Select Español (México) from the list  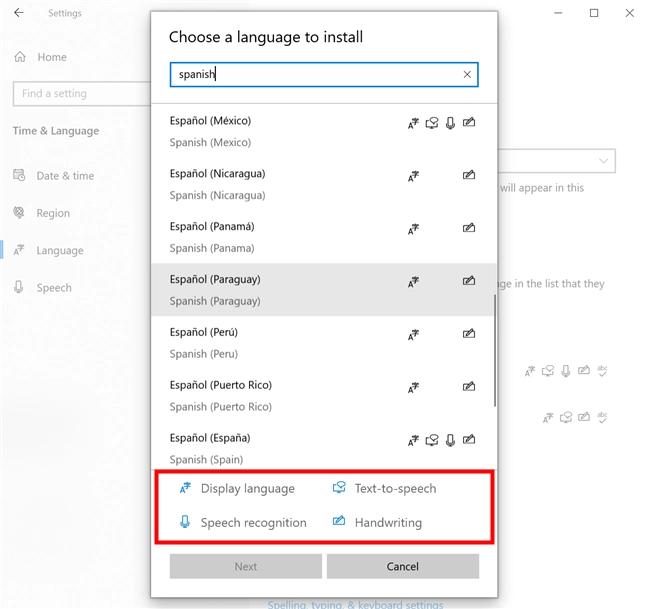[324, 131]
